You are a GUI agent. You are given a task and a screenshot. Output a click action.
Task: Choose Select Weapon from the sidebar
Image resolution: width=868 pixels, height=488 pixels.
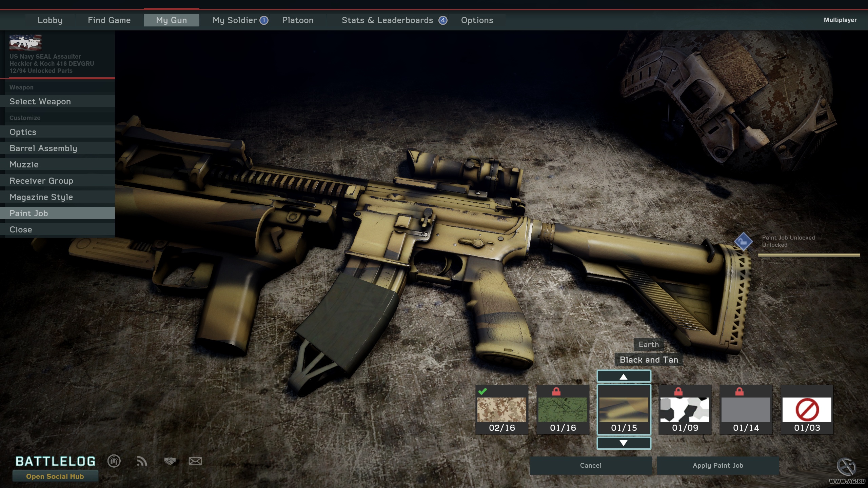[x=40, y=101]
